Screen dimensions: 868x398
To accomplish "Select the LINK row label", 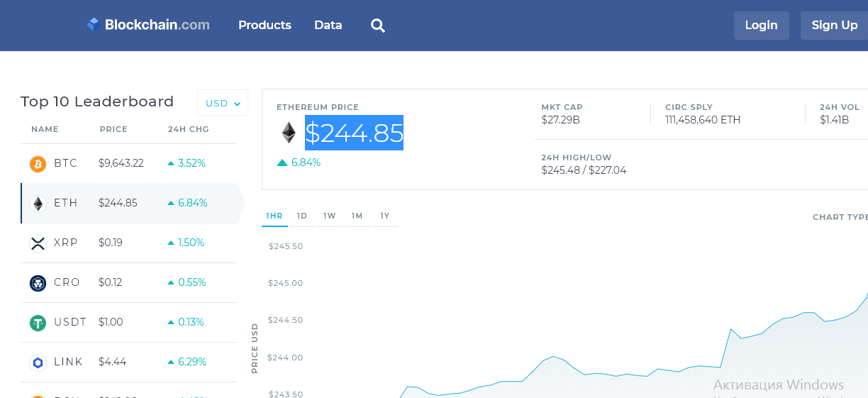I will (x=68, y=362).
